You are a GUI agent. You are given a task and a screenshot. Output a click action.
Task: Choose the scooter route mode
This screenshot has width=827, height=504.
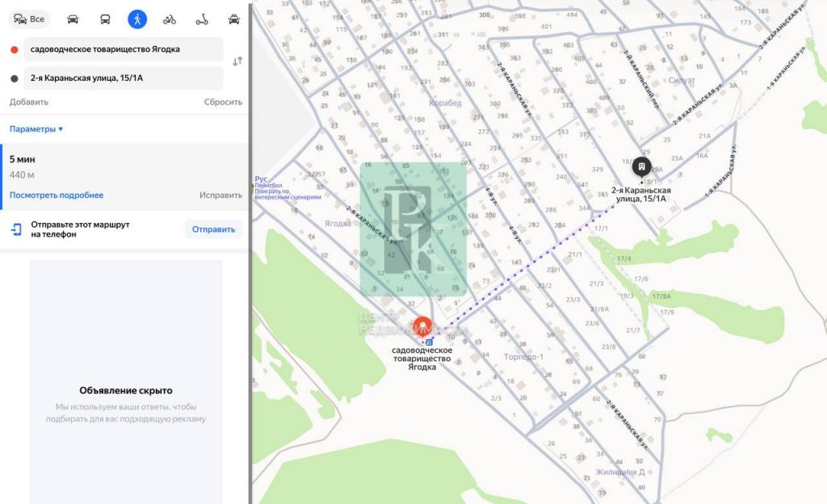tap(202, 19)
